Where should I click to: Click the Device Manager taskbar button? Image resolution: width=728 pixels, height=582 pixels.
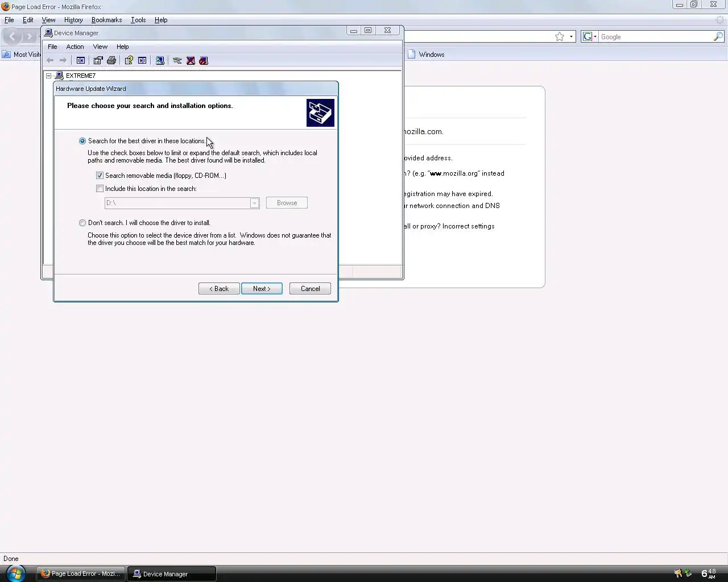171,573
